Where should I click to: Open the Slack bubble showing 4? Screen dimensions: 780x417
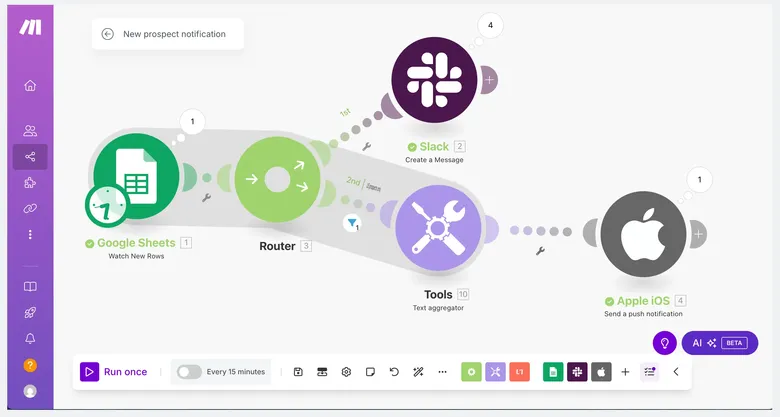tap(490, 25)
